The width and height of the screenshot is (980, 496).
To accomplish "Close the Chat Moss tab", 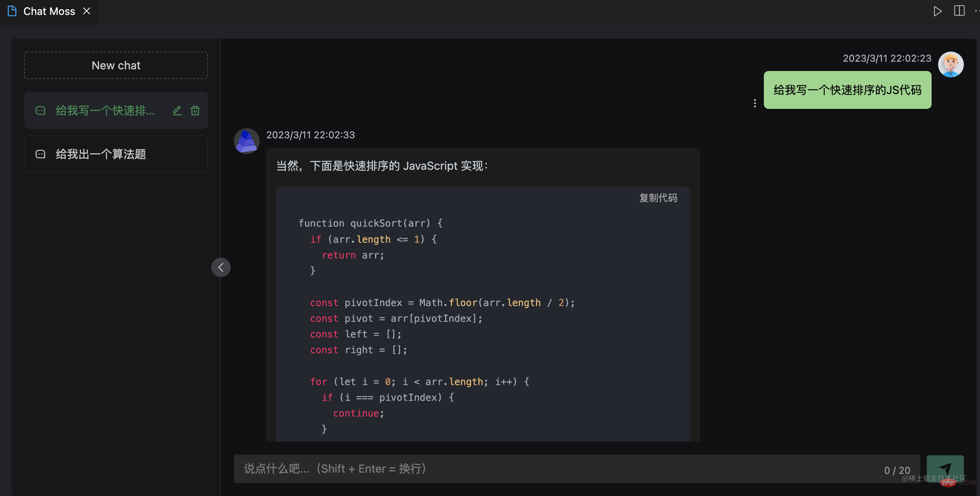I will click(x=86, y=11).
